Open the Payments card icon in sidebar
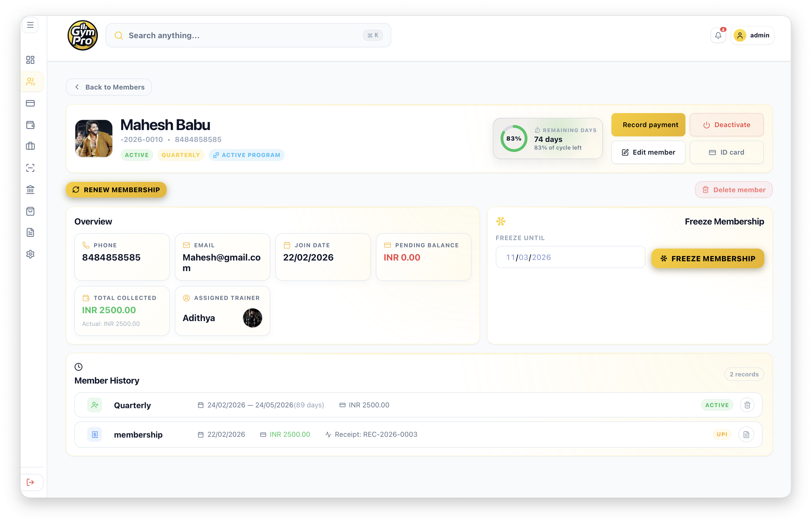 30,103
